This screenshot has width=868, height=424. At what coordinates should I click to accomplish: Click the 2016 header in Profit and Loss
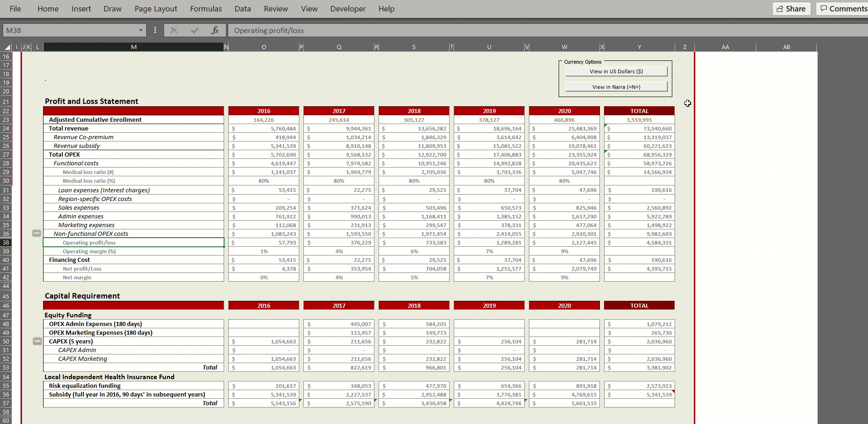(x=264, y=111)
